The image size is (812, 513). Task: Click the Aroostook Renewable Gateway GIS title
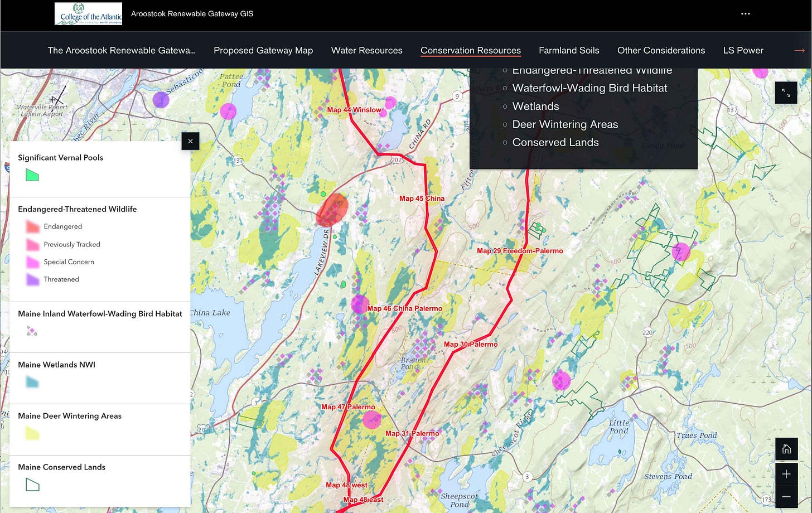tap(192, 14)
